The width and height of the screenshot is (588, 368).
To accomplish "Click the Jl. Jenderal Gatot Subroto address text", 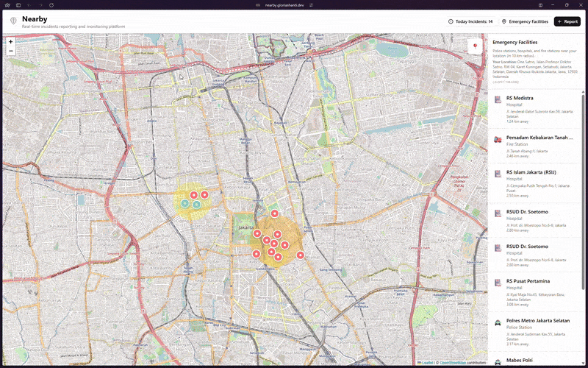I will (x=539, y=114).
